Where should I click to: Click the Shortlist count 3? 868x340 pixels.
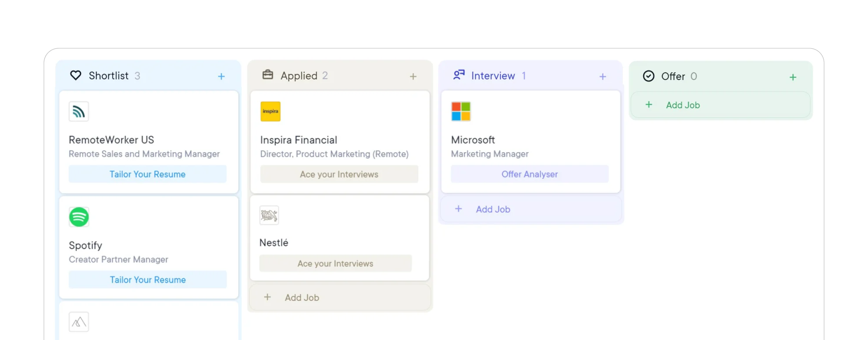pos(137,76)
